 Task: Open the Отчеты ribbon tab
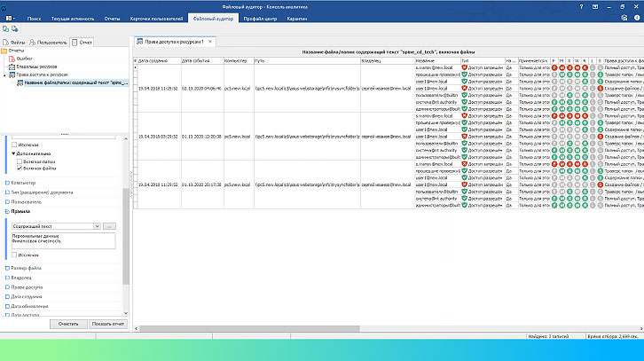pyautogui.click(x=112, y=19)
